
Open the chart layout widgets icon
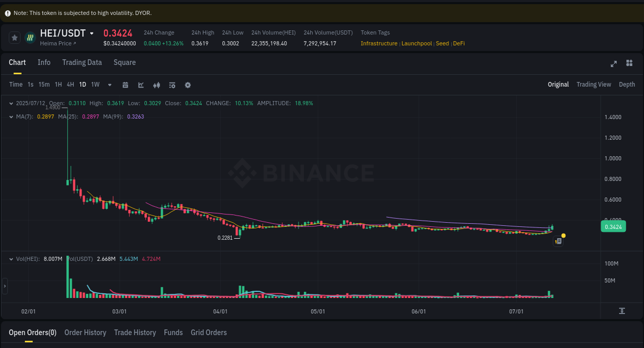click(629, 63)
